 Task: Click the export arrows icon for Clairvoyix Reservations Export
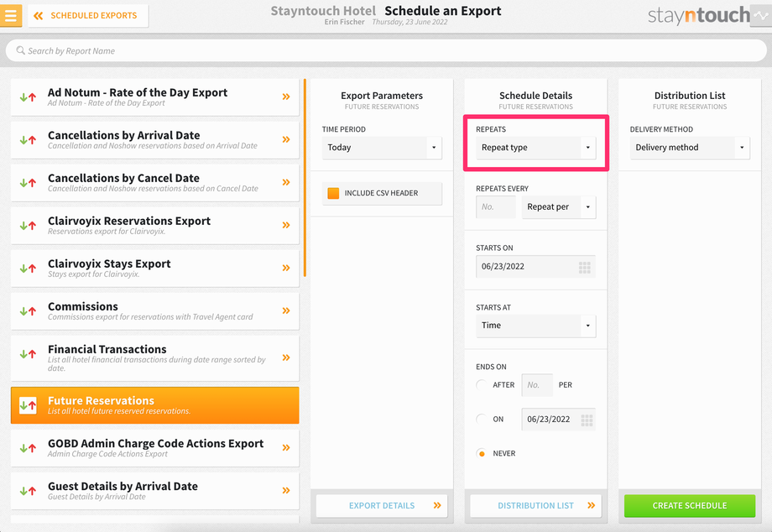pyautogui.click(x=28, y=226)
